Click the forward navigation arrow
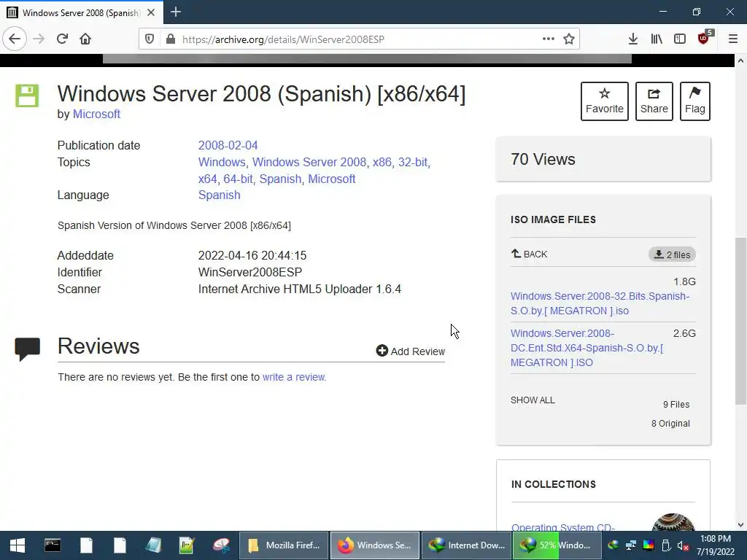Screen dimensions: 747x560 pyautogui.click(x=39, y=39)
